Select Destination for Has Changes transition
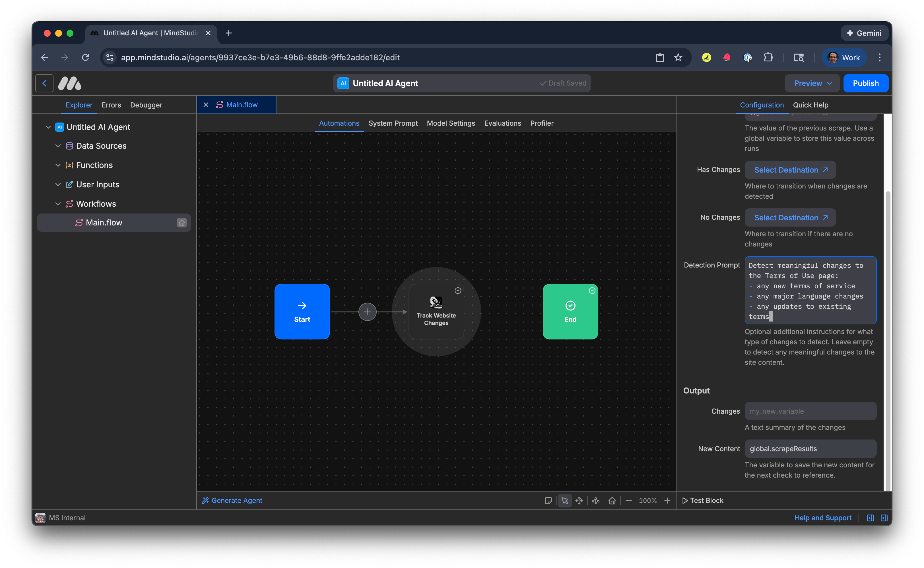This screenshot has width=924, height=568. [790, 170]
